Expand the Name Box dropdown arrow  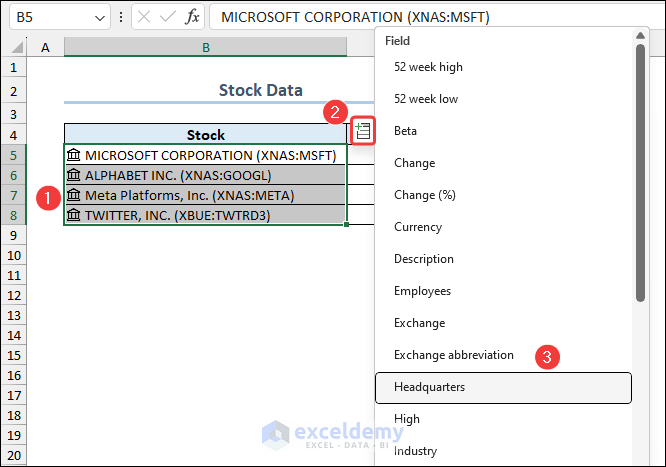[x=98, y=17]
